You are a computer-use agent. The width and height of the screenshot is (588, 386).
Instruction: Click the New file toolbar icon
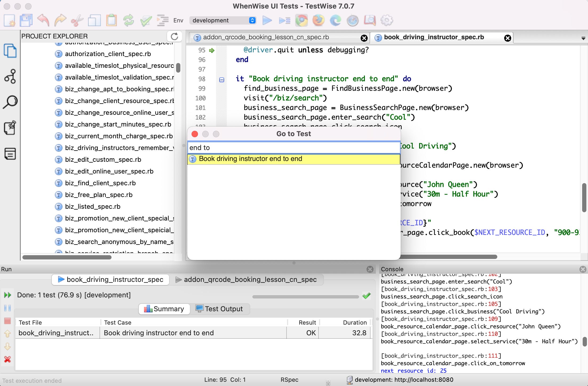pos(9,21)
